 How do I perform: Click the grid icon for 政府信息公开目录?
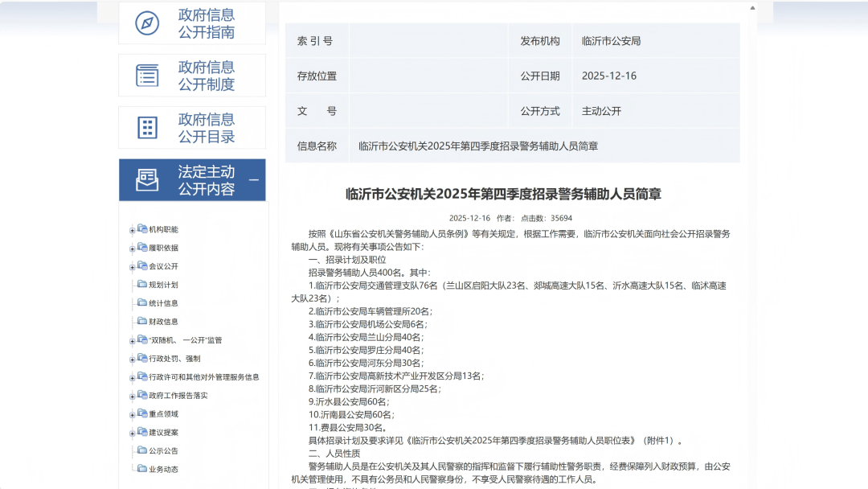(x=147, y=128)
